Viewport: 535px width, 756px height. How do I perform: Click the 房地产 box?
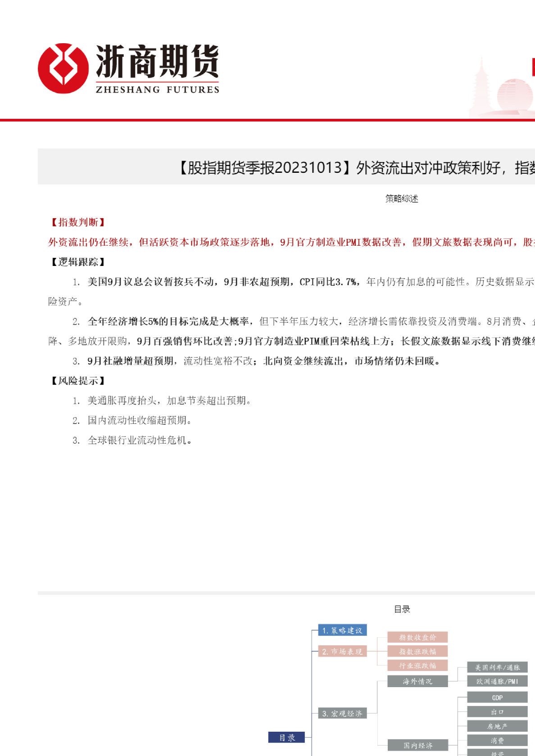point(497,726)
